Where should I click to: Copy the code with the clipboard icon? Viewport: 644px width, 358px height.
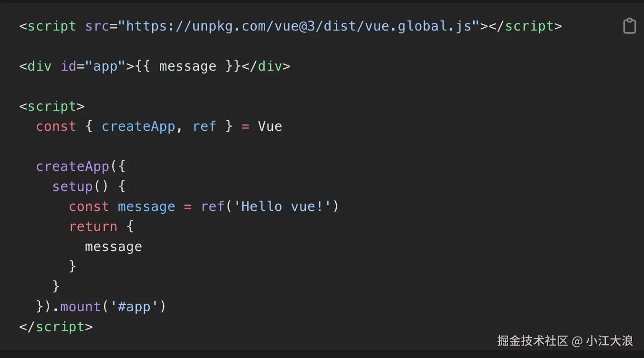[630, 26]
